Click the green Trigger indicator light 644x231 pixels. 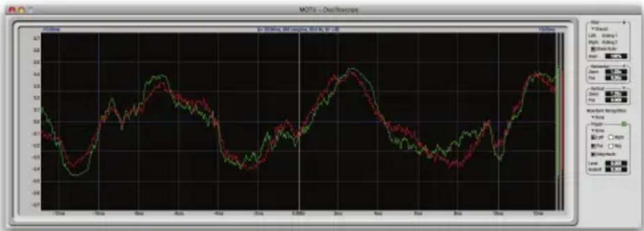point(624,124)
